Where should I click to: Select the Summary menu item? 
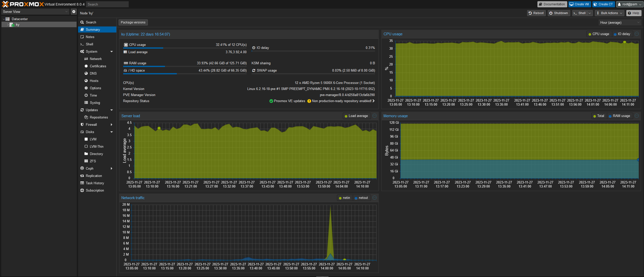[93, 29]
